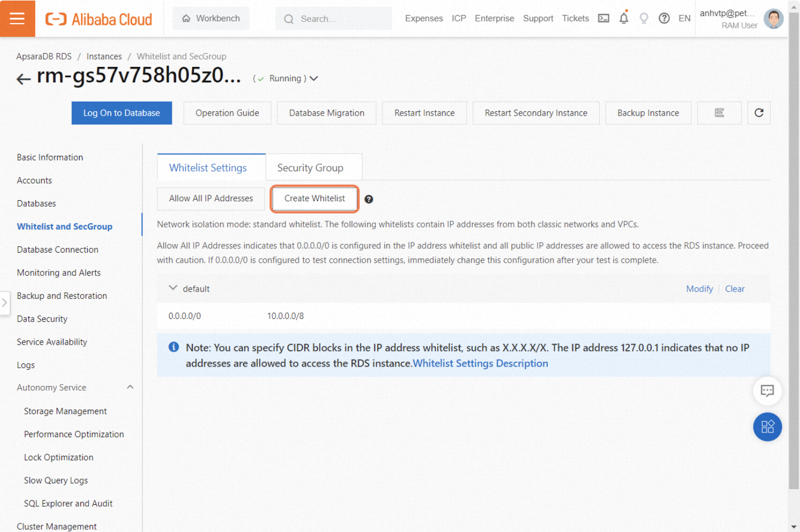The width and height of the screenshot is (800, 532).
Task: Open Logs in sidebar
Action: pyautogui.click(x=26, y=365)
